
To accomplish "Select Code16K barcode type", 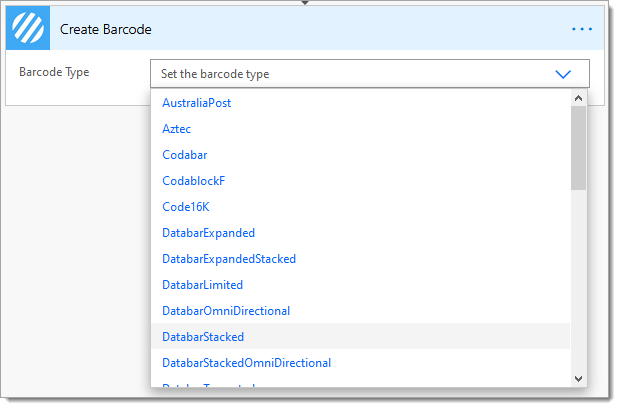I will [x=186, y=207].
